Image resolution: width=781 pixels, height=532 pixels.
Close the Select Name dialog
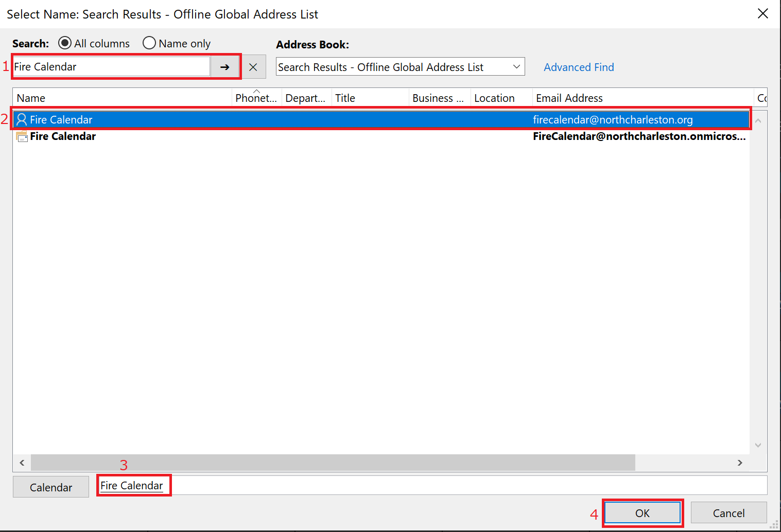pos(763,14)
